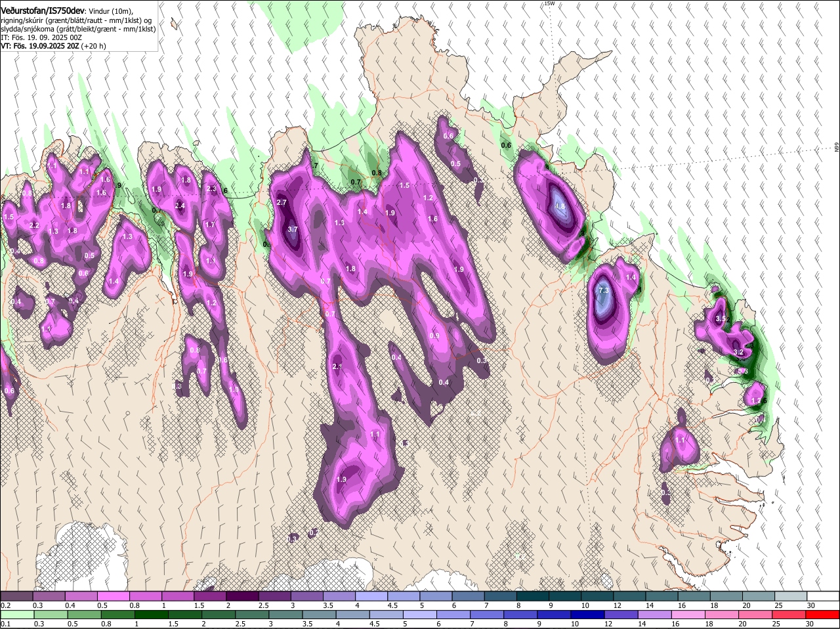Select the valid time line 'VT: Fös. 19.09.2025 20Z'

pyautogui.click(x=39, y=46)
